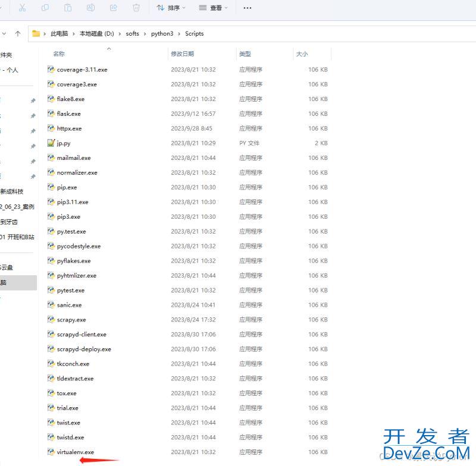Click the Copy icon in toolbar
This screenshot has width=476, height=466.
45,8
